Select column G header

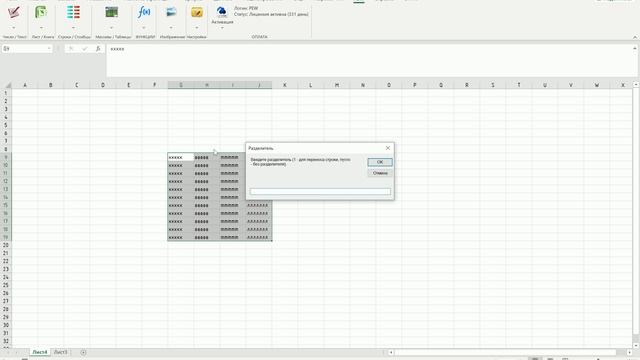(x=181, y=85)
